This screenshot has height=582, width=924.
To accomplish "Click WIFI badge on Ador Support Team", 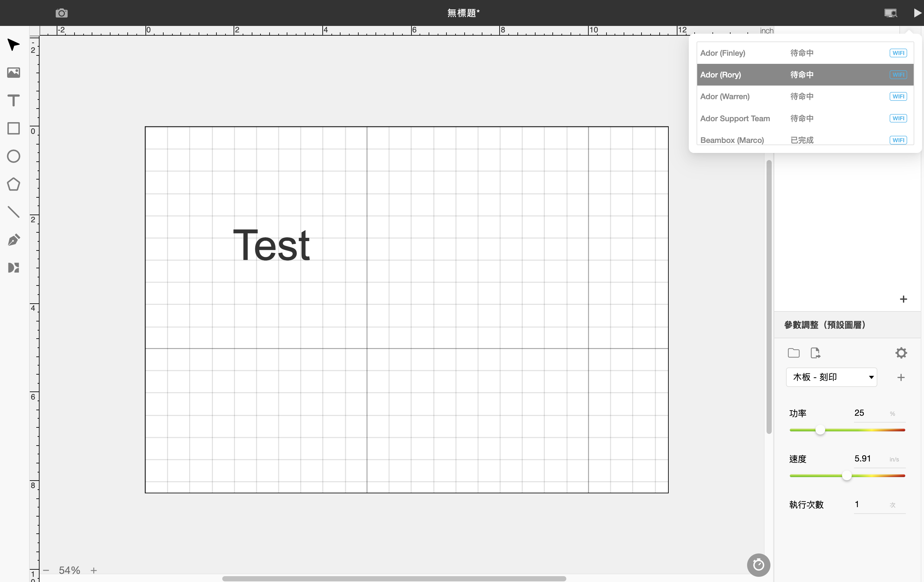I will (898, 118).
